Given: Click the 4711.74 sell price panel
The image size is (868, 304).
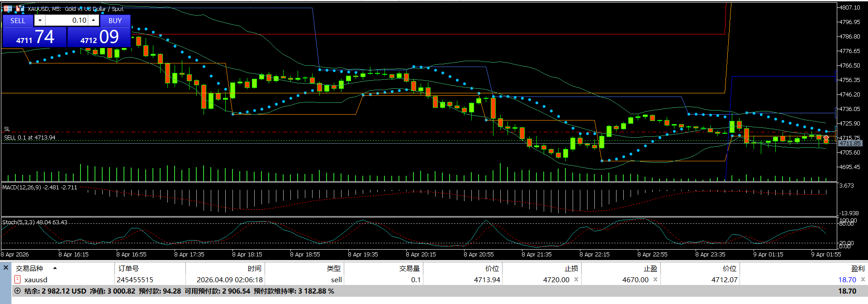Looking at the screenshot, I should coord(34,37).
